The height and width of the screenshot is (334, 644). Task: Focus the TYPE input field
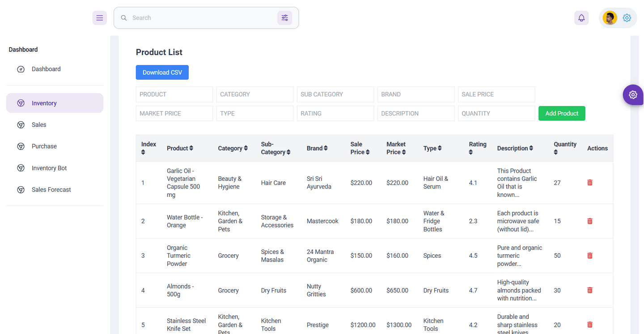pyautogui.click(x=255, y=113)
